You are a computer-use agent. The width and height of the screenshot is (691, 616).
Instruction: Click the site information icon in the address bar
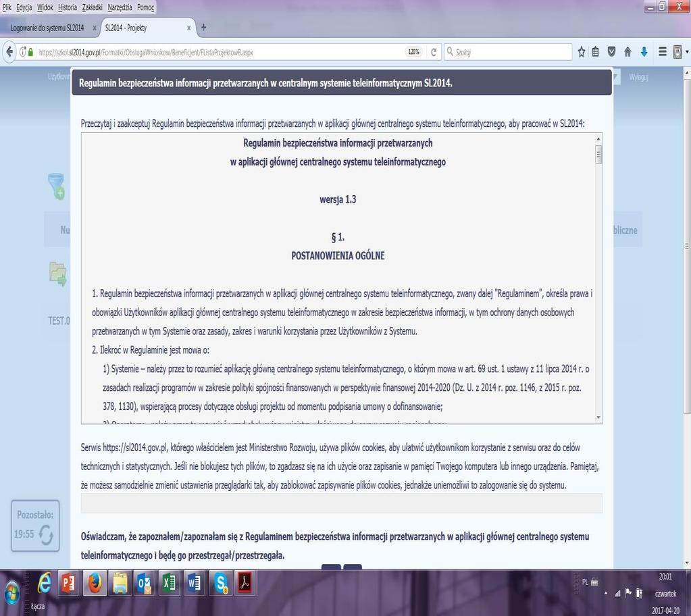[x=22, y=52]
